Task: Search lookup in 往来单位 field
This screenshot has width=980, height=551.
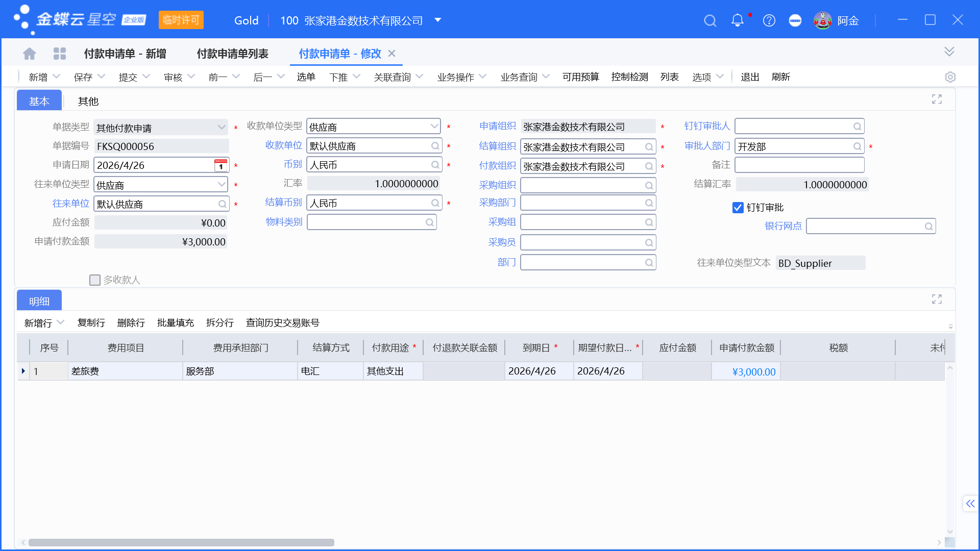Action: tap(222, 204)
